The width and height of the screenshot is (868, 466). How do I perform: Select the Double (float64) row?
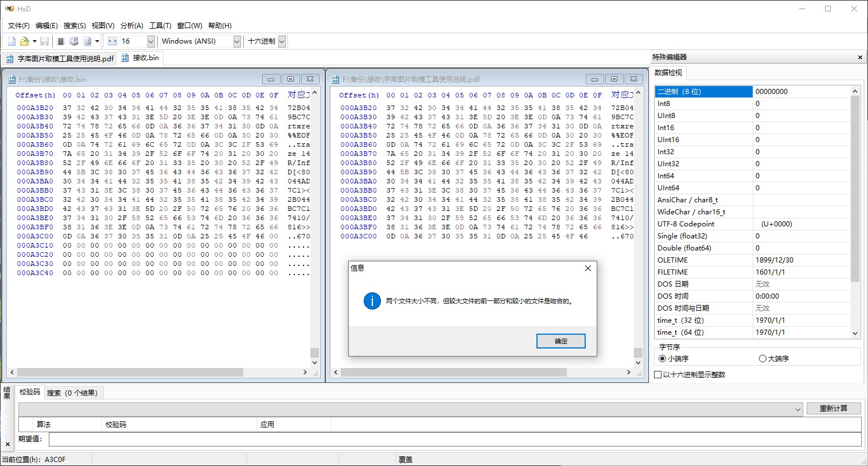(x=753, y=248)
